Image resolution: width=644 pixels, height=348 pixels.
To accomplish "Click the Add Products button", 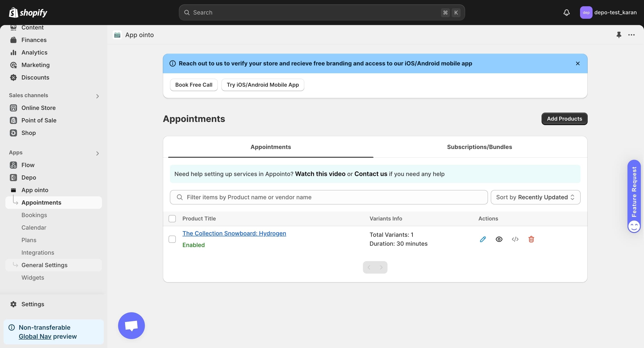I will click(564, 119).
